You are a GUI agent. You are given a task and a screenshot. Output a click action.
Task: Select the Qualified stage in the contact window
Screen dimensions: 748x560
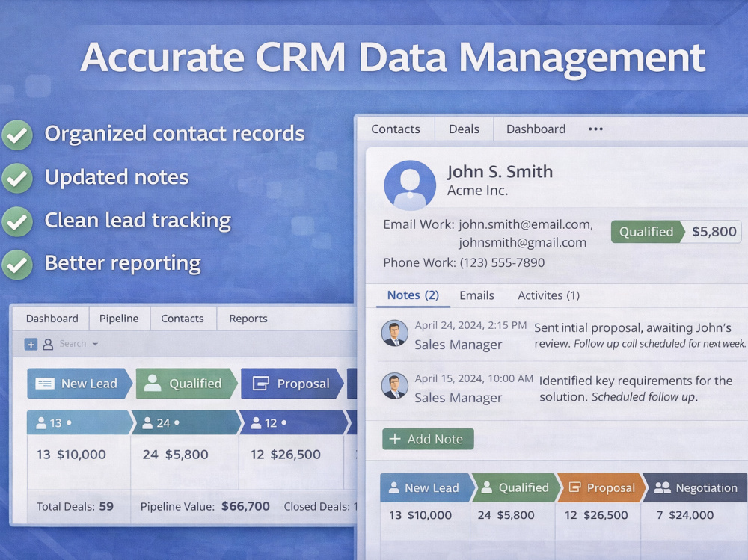pyautogui.click(x=515, y=487)
